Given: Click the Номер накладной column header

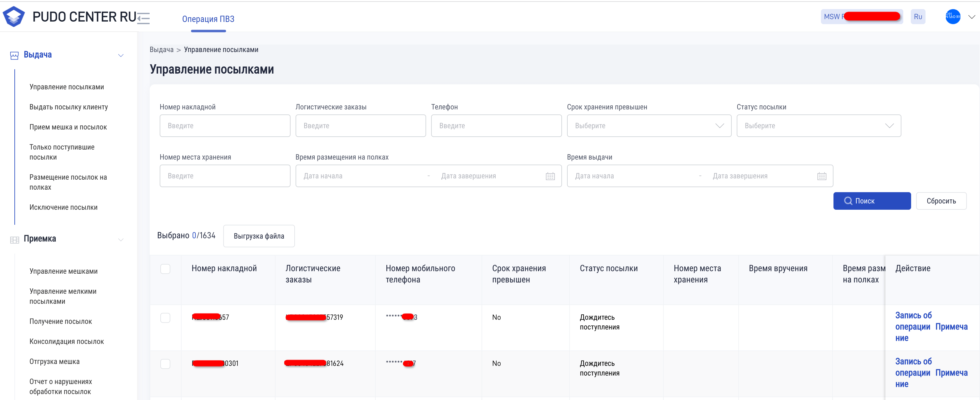Looking at the screenshot, I should tap(224, 269).
